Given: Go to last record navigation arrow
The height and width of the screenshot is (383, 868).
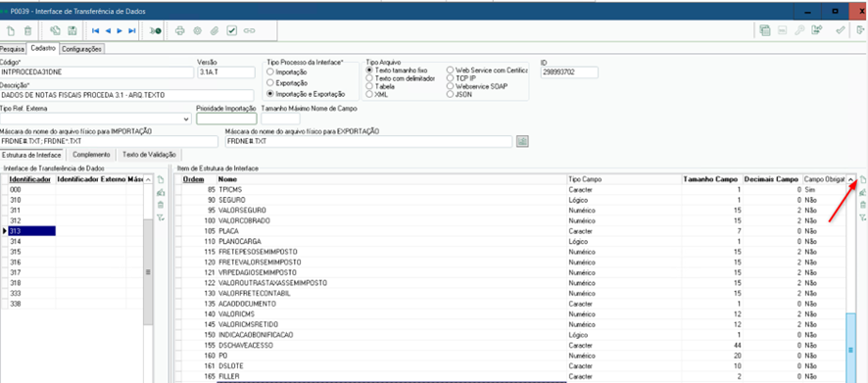Looking at the screenshot, I should tap(131, 31).
